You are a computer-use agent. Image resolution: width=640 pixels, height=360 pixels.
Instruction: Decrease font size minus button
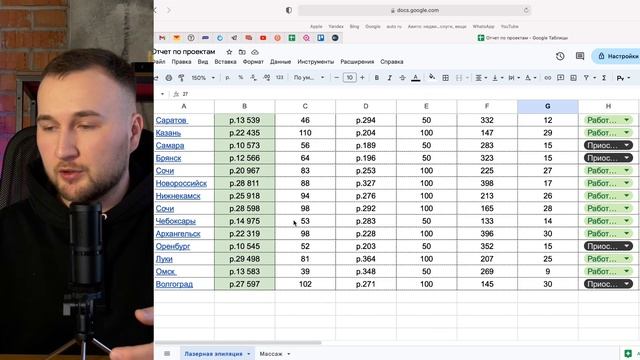[x=336, y=78]
